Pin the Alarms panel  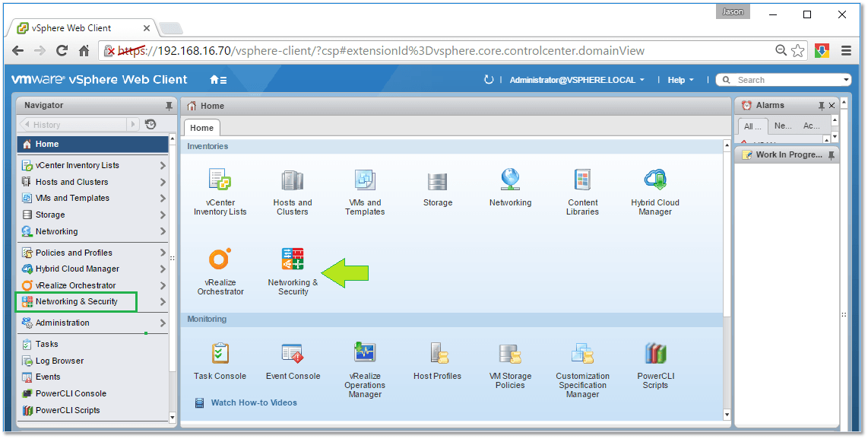[x=822, y=105]
